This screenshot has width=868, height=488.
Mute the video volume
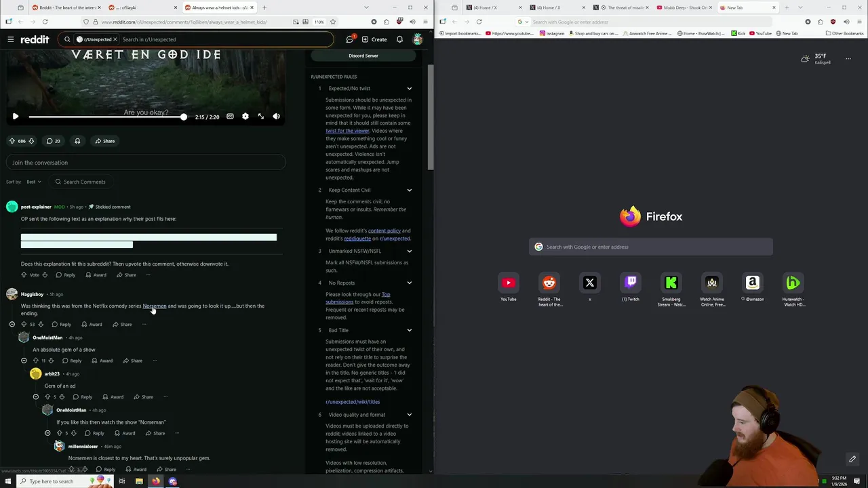pos(276,117)
